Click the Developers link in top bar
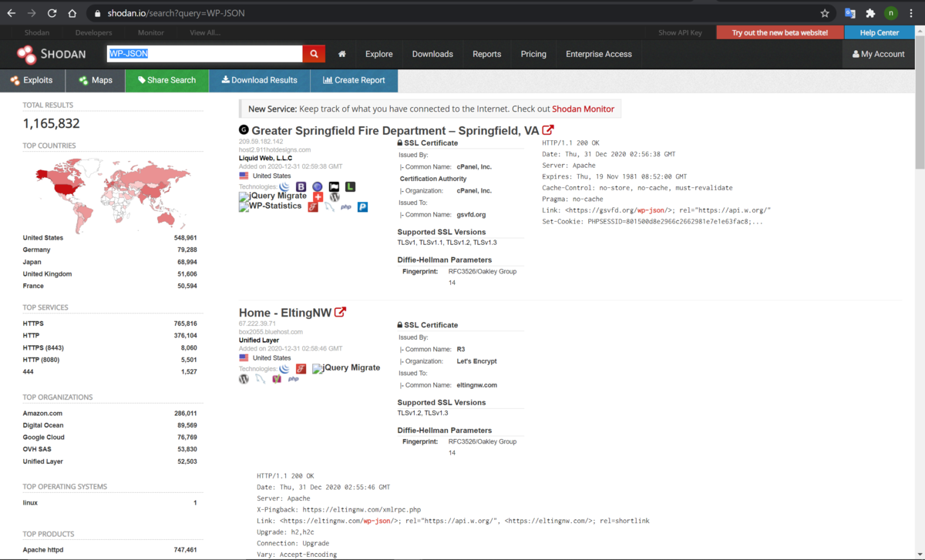 point(94,32)
